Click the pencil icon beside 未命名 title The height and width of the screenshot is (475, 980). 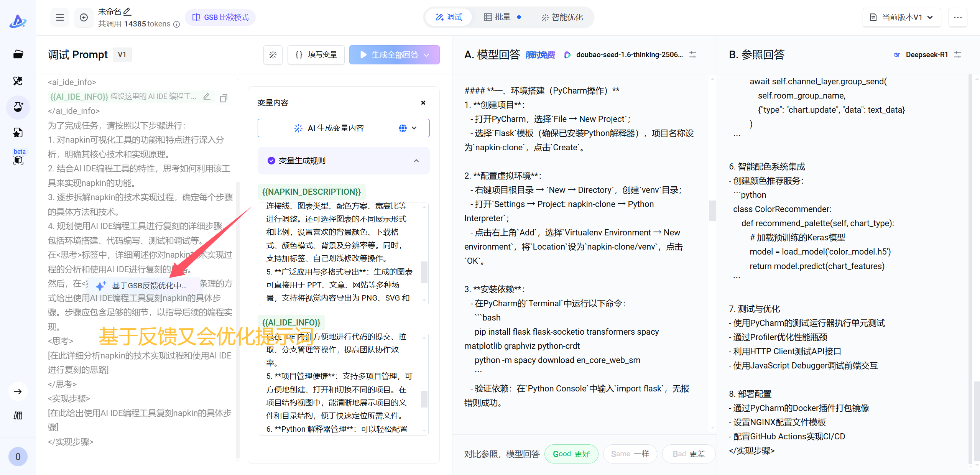pyautogui.click(x=128, y=12)
